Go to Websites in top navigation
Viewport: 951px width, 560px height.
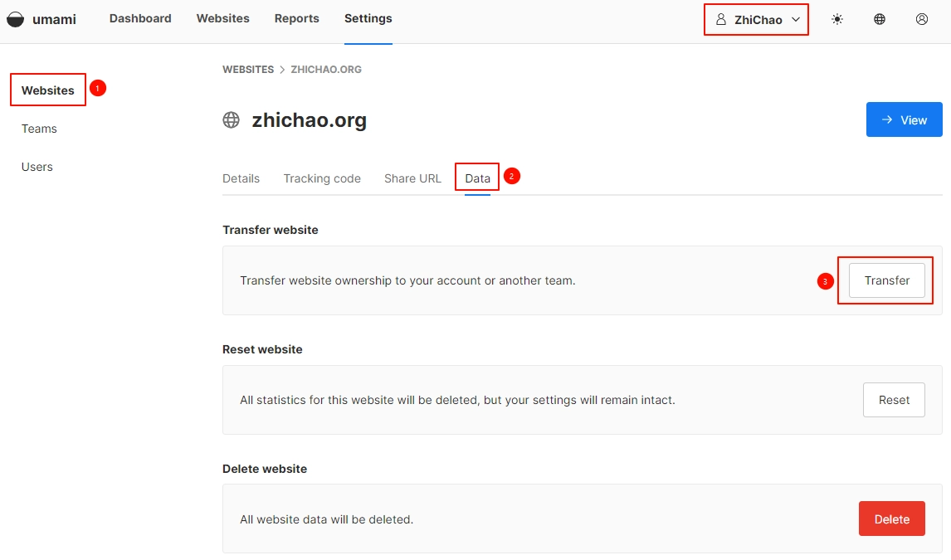coord(222,18)
